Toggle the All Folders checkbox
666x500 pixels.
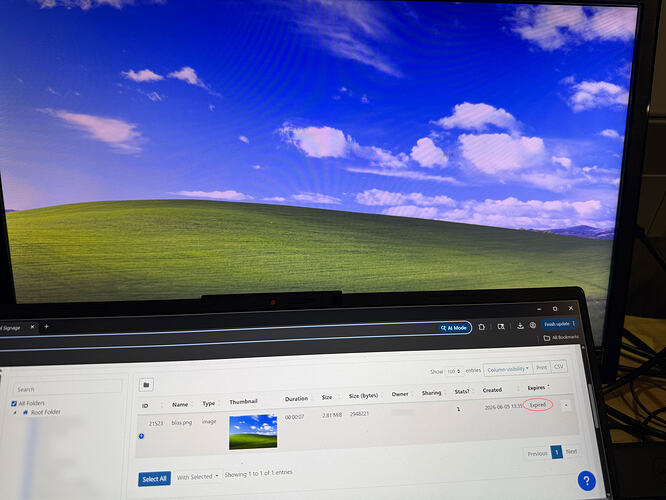(14, 403)
